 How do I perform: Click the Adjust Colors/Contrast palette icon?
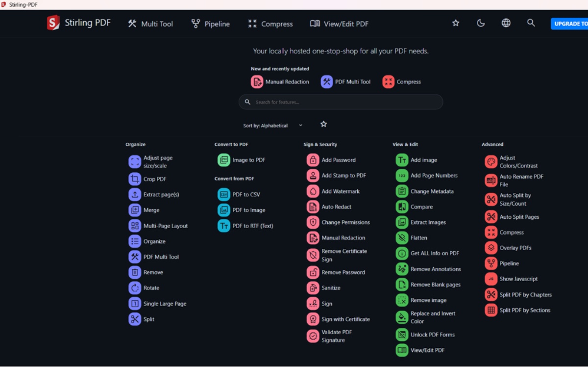click(491, 162)
